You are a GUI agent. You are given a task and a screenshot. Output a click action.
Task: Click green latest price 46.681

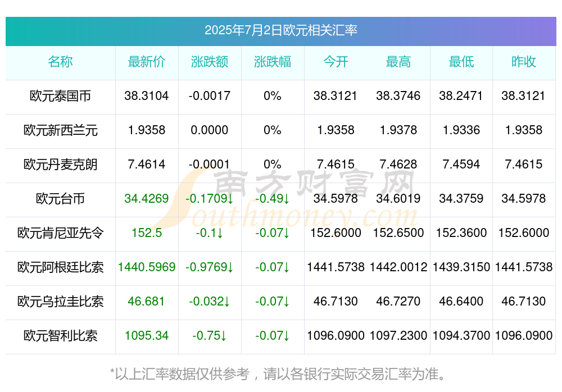coord(147,301)
